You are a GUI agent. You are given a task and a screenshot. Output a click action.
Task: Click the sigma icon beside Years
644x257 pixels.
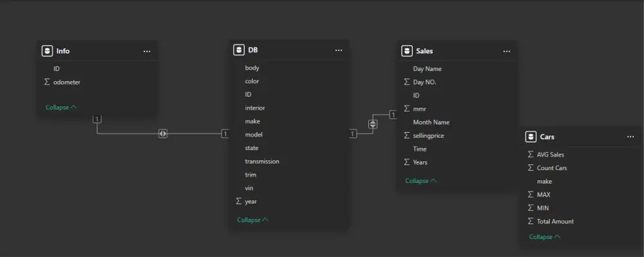[x=407, y=162]
